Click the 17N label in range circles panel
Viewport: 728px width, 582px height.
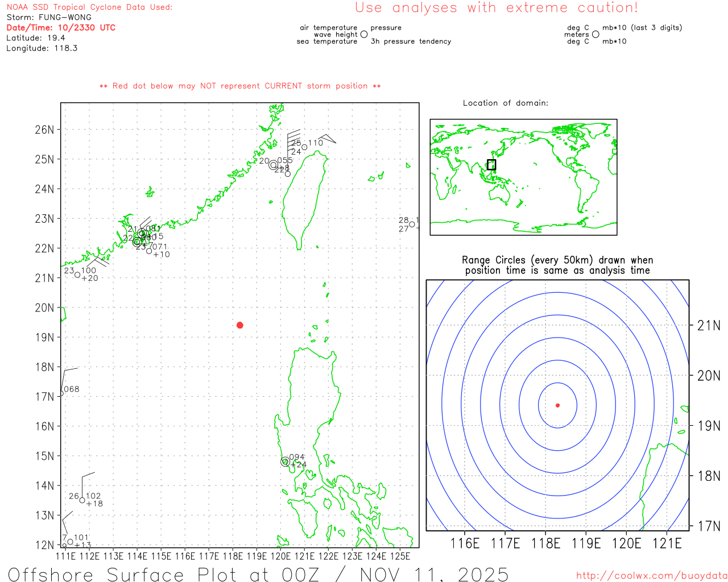[709, 526]
